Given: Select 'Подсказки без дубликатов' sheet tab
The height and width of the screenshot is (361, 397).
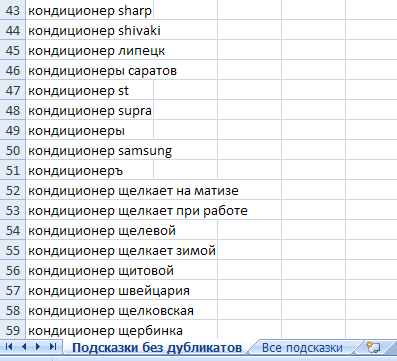Looking at the screenshot, I should point(157,348).
